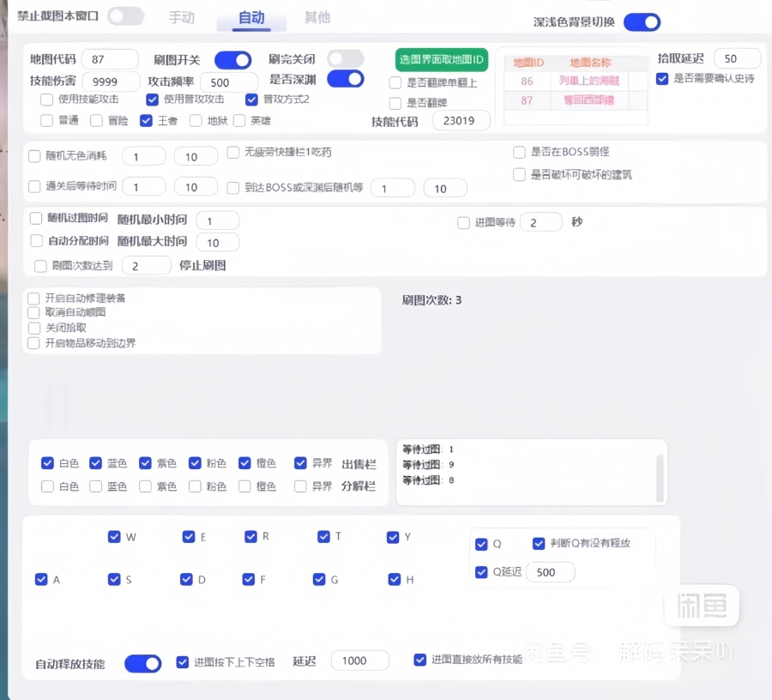This screenshot has height=700, width=772.
Task: Click the 地图代码 input field
Action: [x=111, y=59]
